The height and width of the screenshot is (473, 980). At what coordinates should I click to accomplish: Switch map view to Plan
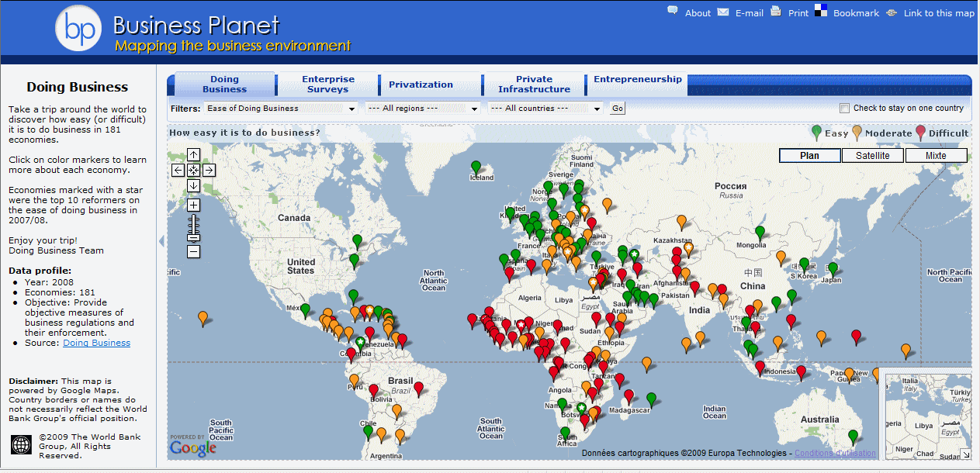pyautogui.click(x=810, y=156)
